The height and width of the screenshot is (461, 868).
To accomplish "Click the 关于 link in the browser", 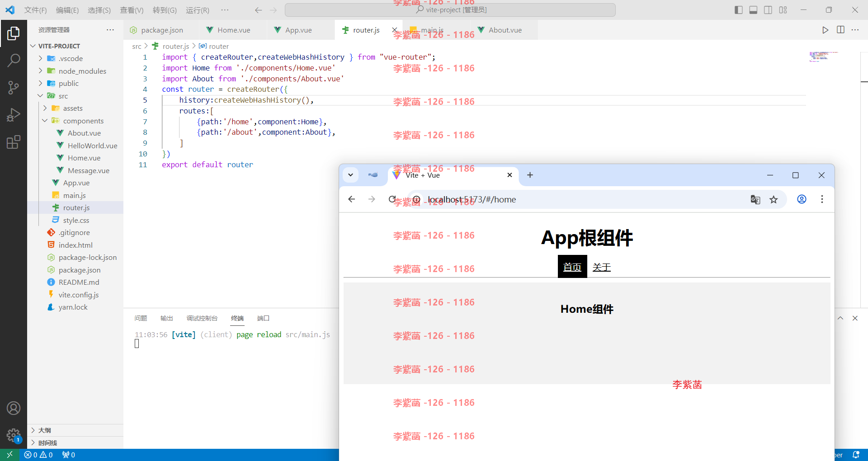I will pyautogui.click(x=602, y=267).
